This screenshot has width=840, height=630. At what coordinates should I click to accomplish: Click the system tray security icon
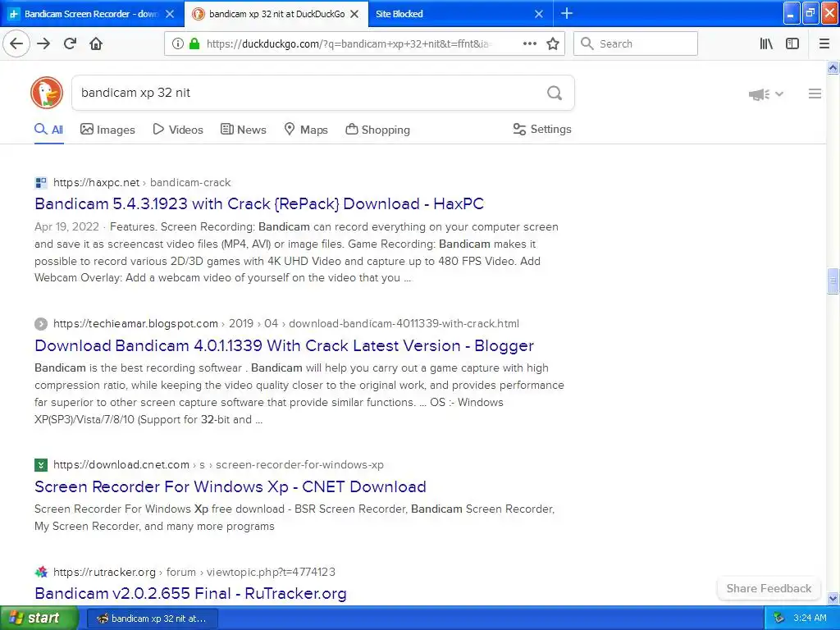coord(778,618)
